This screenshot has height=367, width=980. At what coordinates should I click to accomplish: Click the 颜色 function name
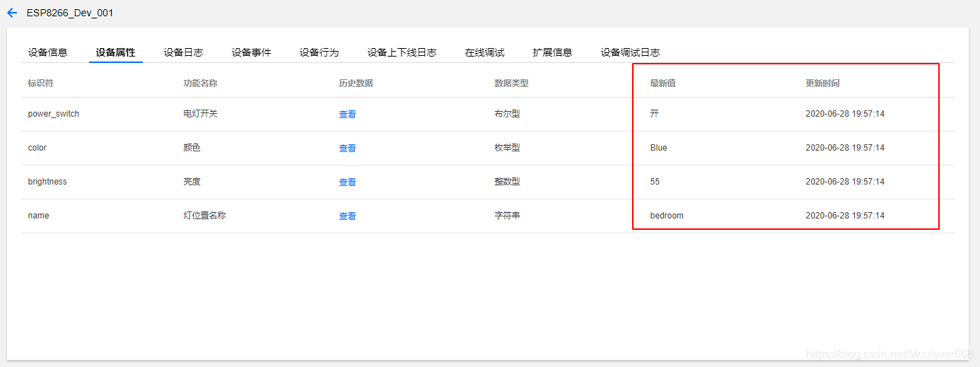point(192,148)
